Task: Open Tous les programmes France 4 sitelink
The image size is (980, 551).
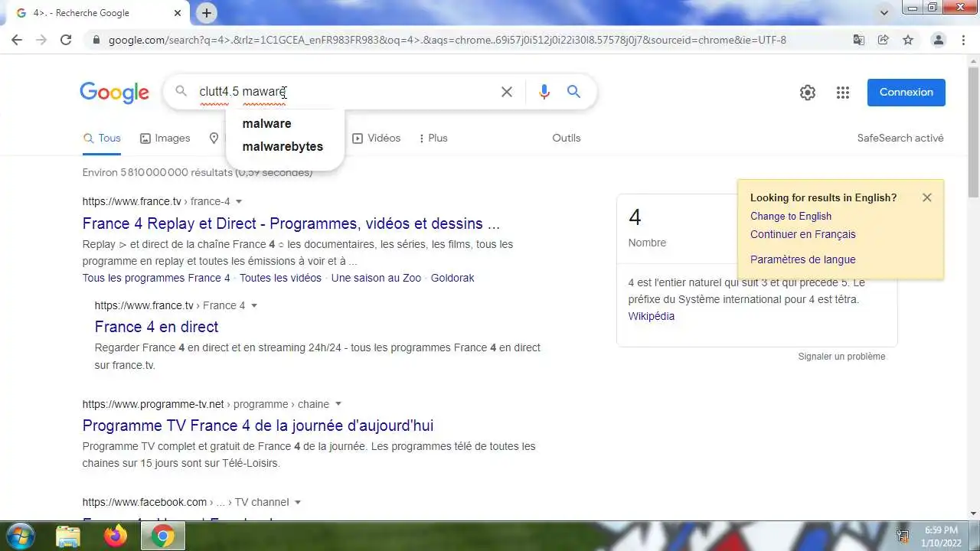Action: click(156, 278)
